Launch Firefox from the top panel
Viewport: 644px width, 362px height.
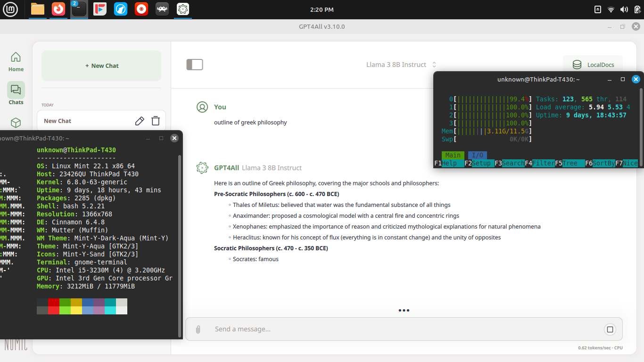(x=58, y=9)
